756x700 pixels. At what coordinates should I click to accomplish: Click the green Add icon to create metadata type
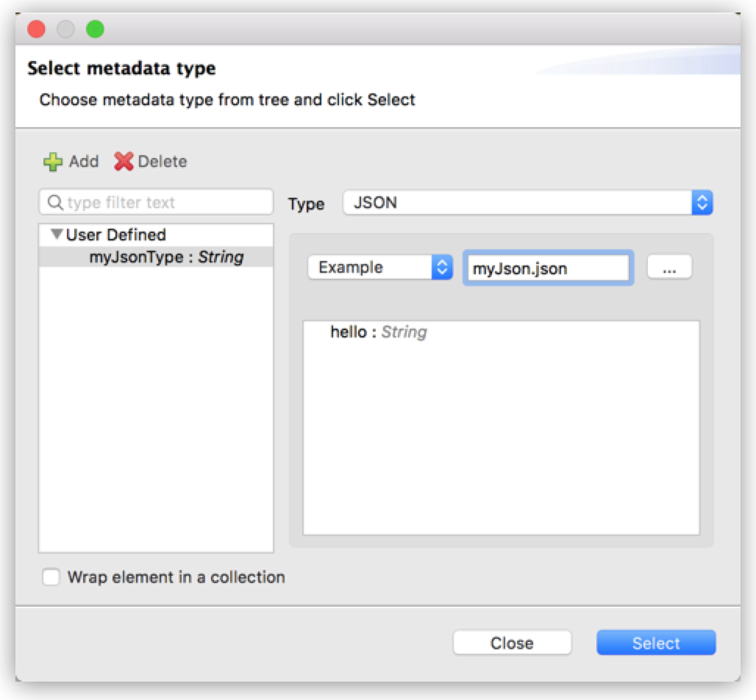(x=51, y=162)
